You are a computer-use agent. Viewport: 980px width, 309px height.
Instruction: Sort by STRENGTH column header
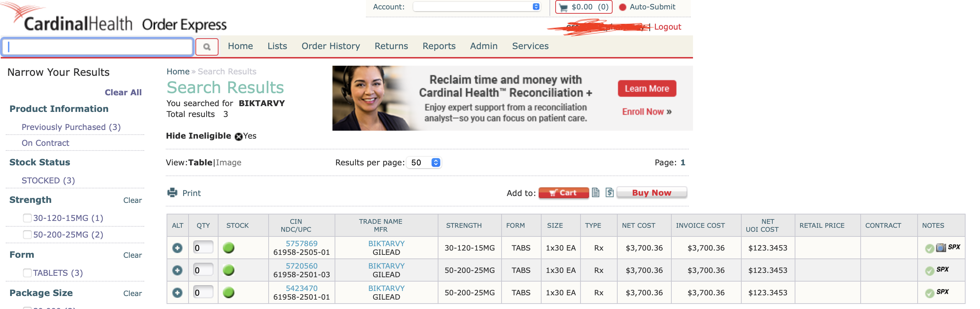pyautogui.click(x=464, y=226)
